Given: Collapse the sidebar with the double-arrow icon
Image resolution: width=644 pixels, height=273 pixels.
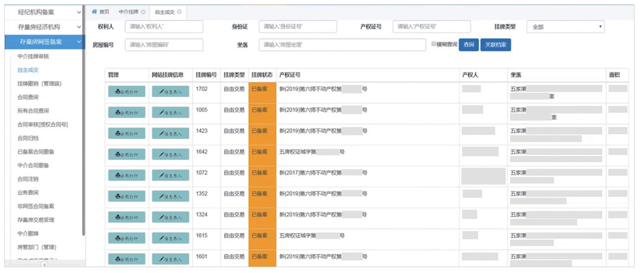Looking at the screenshot, I should click(45, 265).
